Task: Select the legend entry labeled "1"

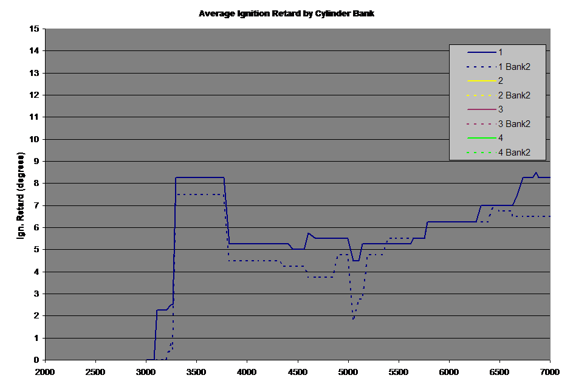Action: (x=500, y=52)
